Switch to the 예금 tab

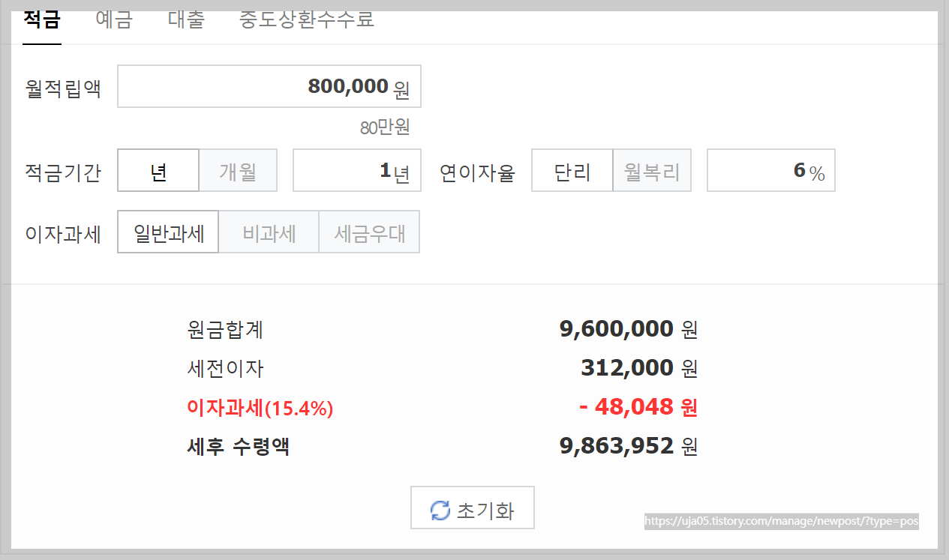(x=114, y=20)
